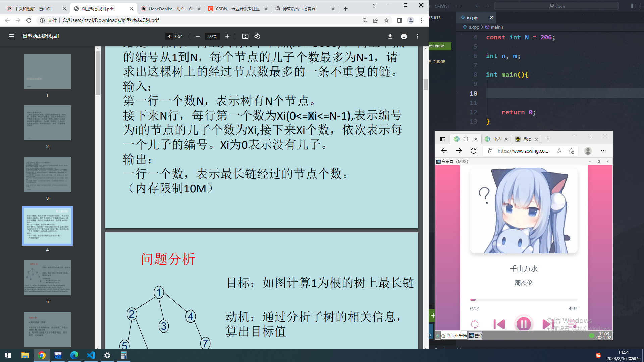Open new tab in Chrome

346,9
